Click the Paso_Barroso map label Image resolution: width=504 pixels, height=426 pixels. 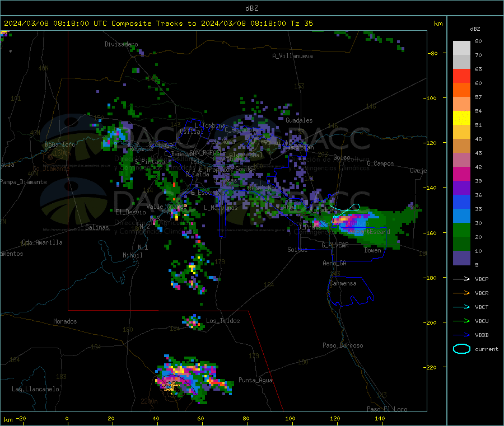(343, 345)
